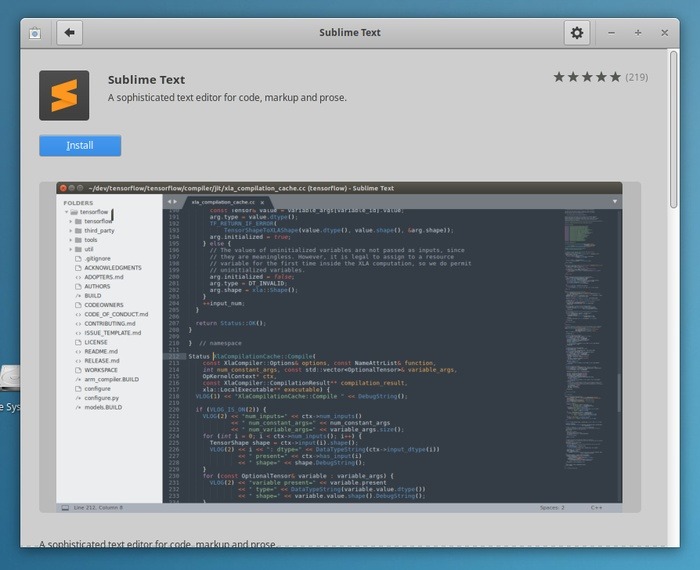Screen dimensions: 700x570
Task: Minimize the software window
Action: point(611,33)
